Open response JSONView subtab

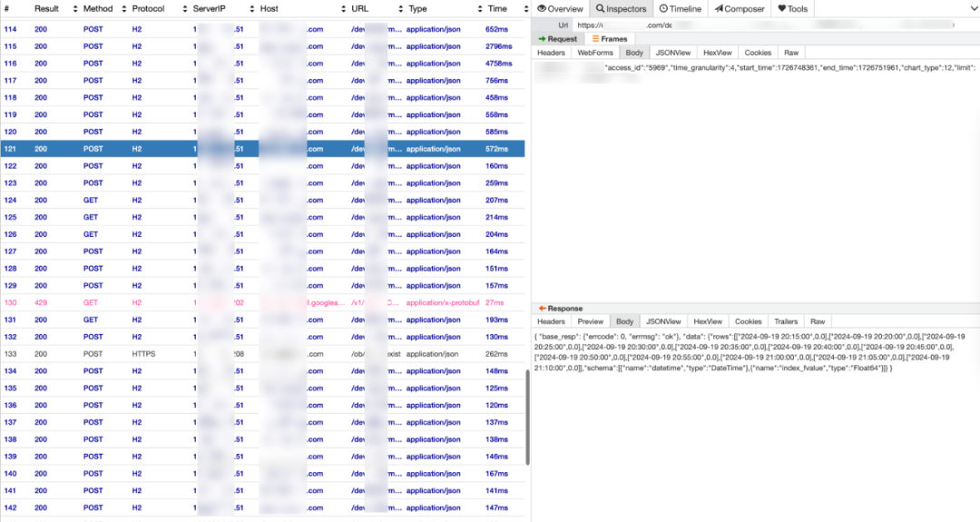pos(663,321)
